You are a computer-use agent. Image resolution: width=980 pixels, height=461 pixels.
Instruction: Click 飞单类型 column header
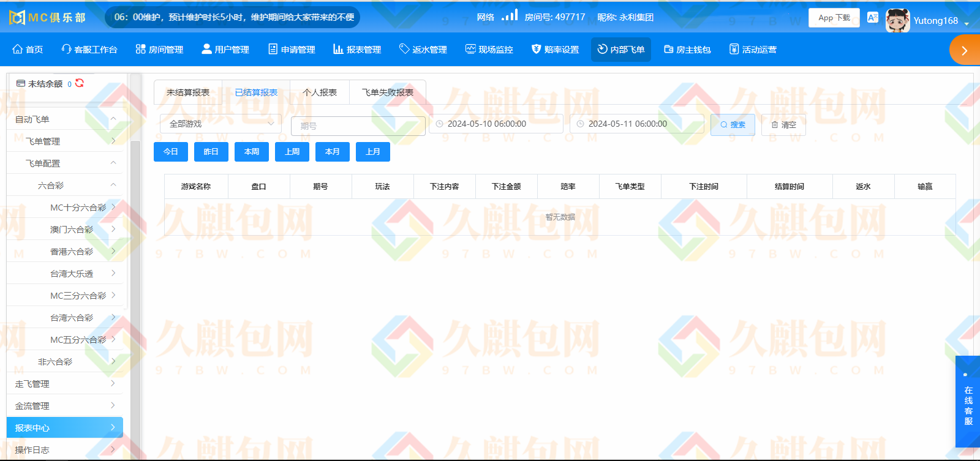[630, 187]
